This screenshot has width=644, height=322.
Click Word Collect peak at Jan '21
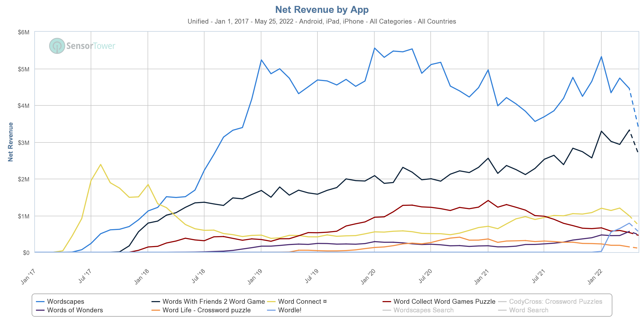coord(488,200)
